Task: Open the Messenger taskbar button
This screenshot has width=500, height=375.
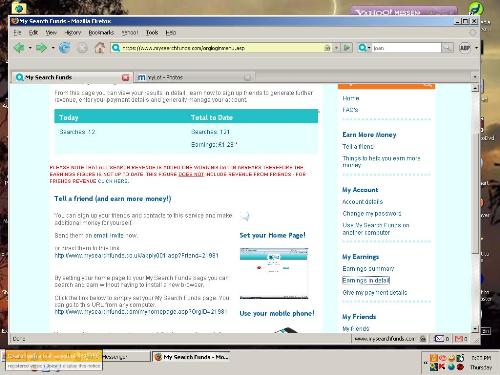Action: (x=125, y=357)
